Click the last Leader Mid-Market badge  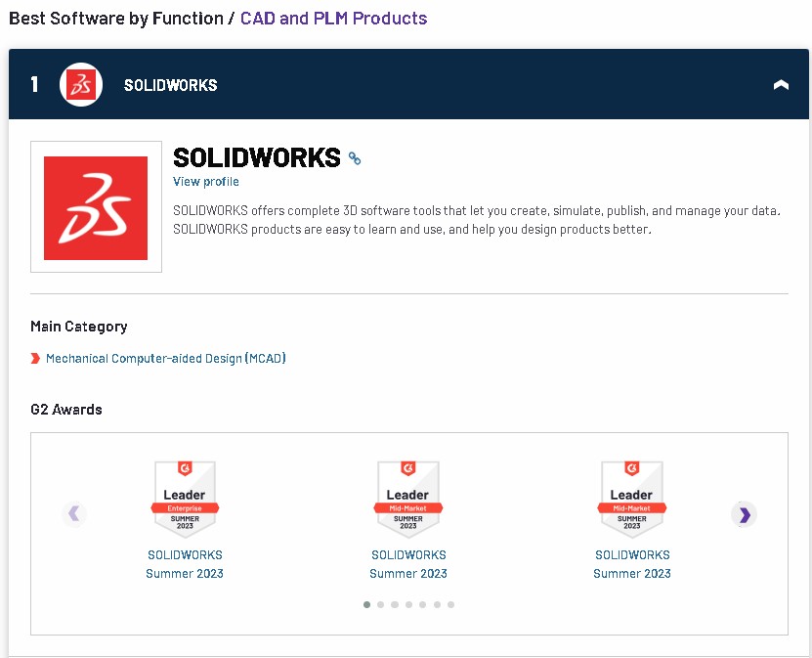pyautogui.click(x=632, y=500)
